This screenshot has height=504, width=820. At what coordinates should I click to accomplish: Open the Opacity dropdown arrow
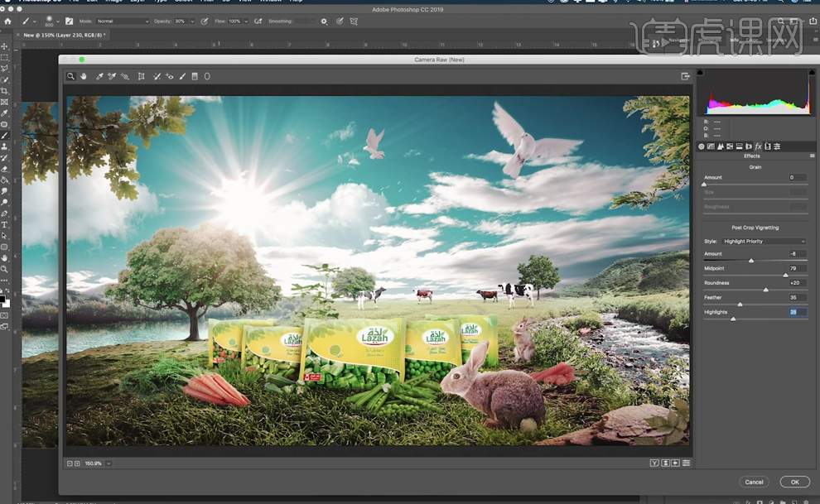(x=192, y=22)
